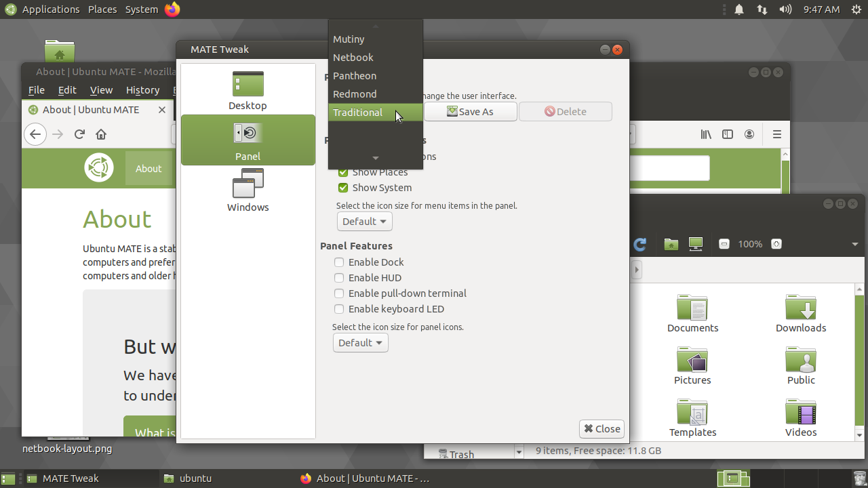Open the Desktop section in MATE Tweak

point(248,90)
